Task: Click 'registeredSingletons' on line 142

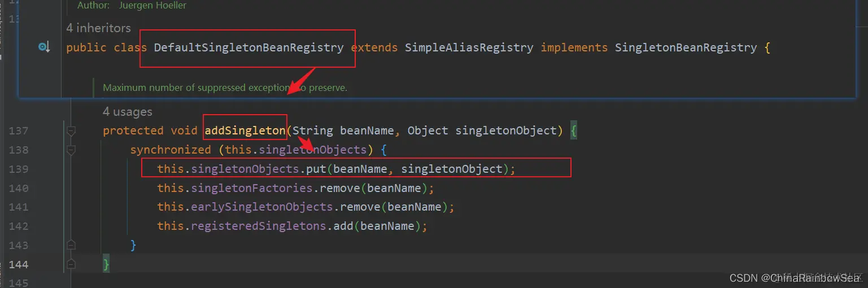Action: [x=259, y=226]
